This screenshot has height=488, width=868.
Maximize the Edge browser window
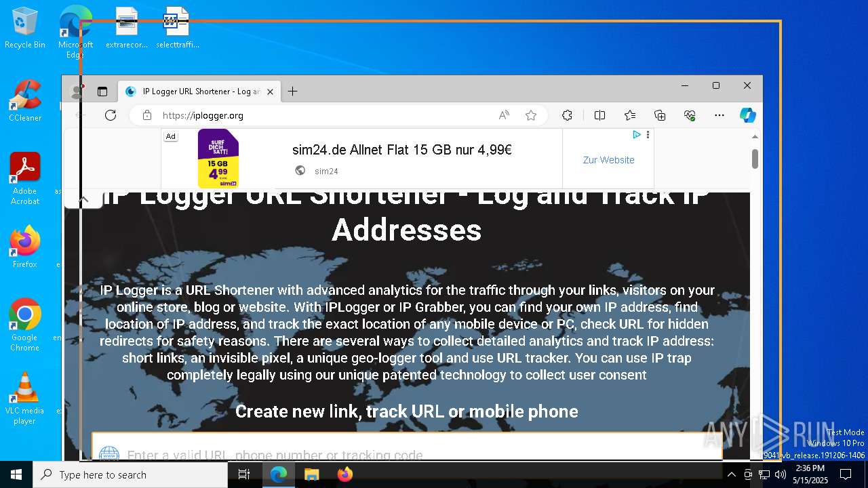(716, 85)
